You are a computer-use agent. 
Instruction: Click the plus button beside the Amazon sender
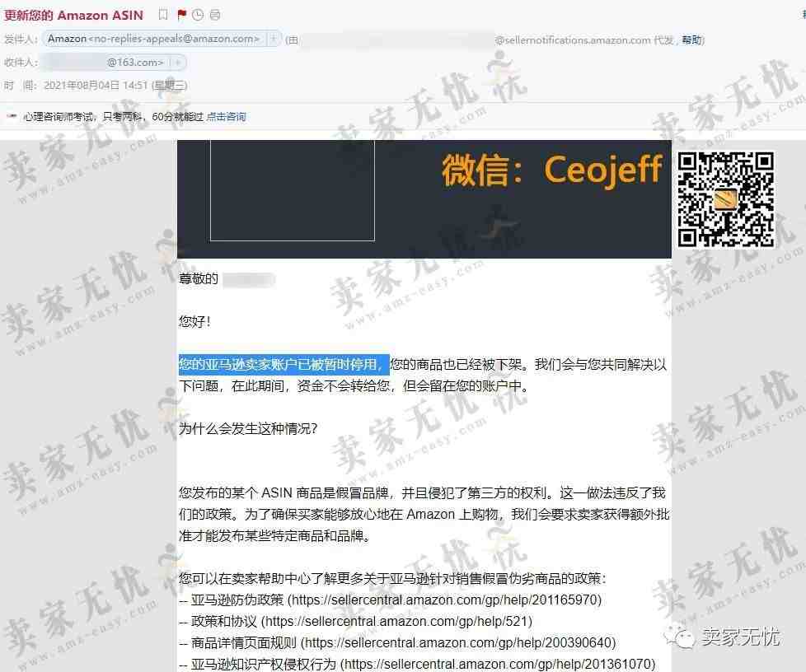274,39
